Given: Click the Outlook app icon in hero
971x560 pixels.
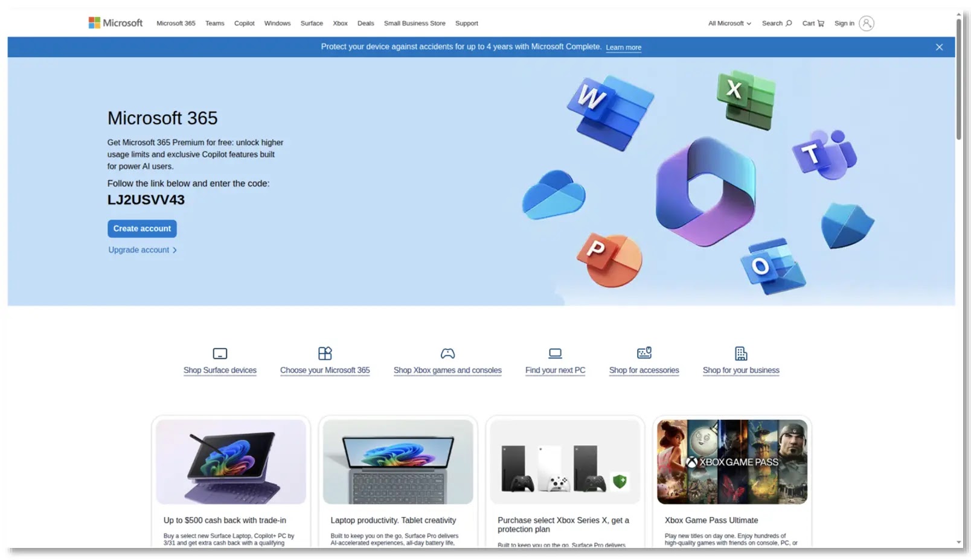Looking at the screenshot, I should [773, 266].
